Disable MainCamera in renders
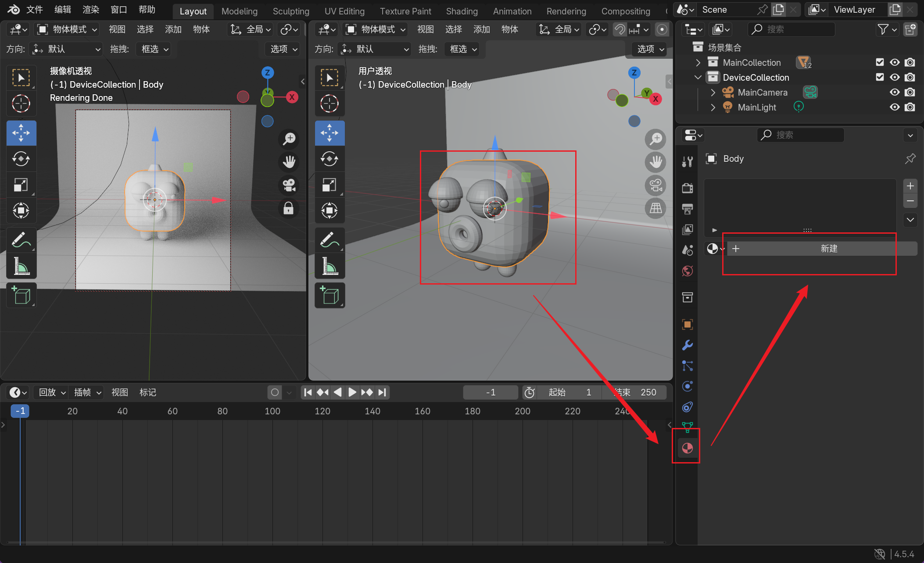Viewport: 924px width, 563px height. point(910,93)
